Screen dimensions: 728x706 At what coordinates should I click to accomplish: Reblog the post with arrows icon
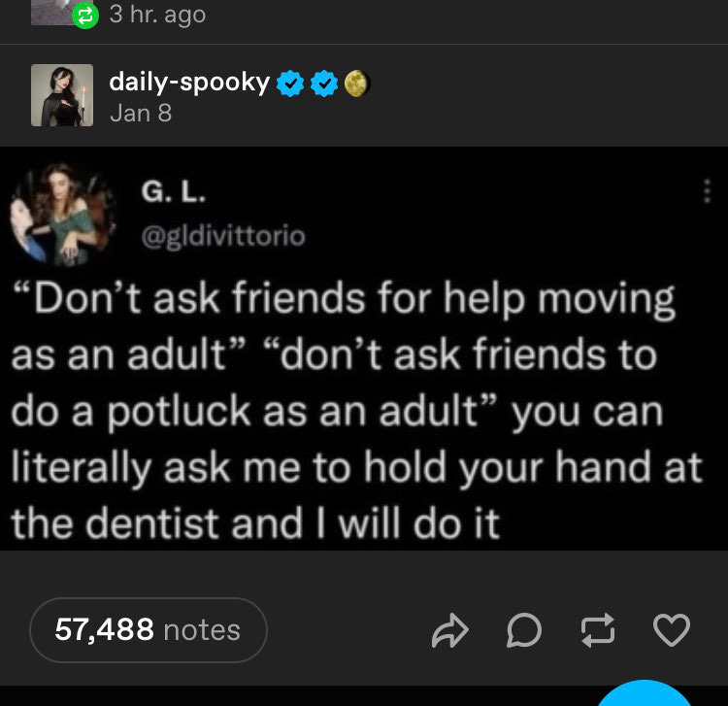tap(598, 630)
